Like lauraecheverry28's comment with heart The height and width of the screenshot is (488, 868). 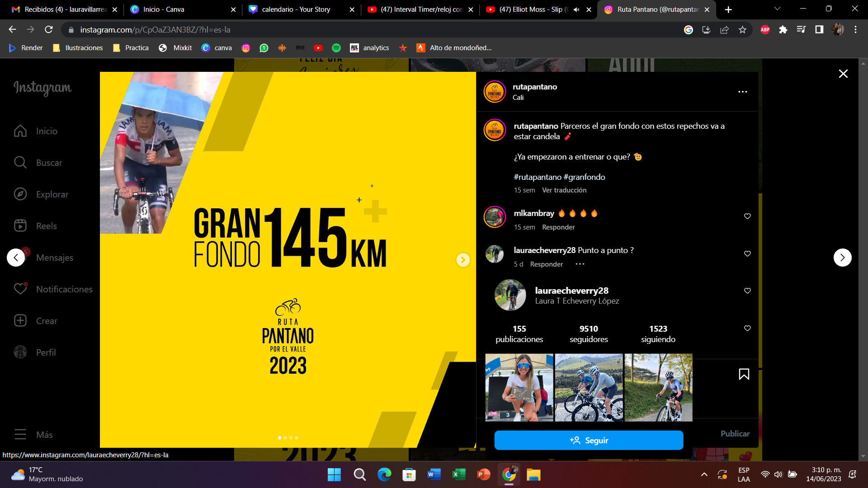click(x=747, y=253)
